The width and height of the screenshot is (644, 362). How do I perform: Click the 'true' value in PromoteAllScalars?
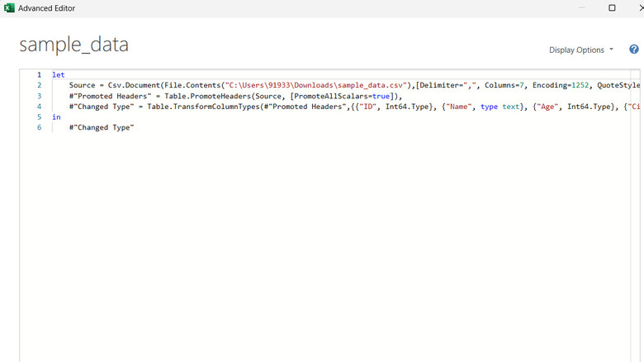(381, 96)
